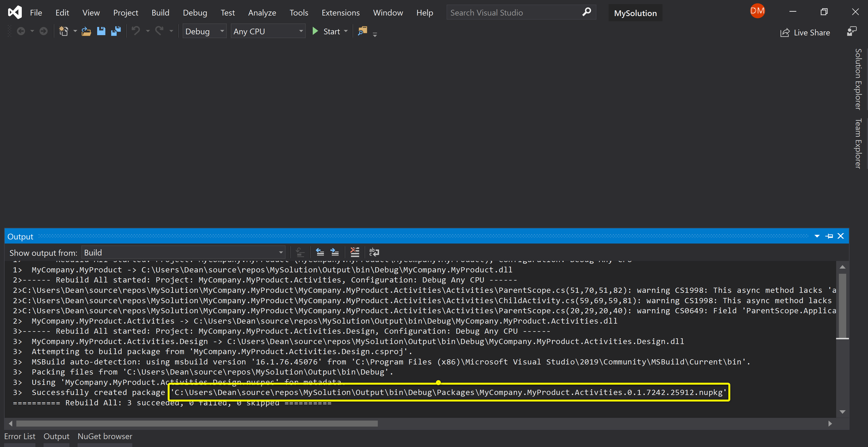Viewport: 868px width, 447px height.
Task: Go to next message in Output
Action: [335, 252]
